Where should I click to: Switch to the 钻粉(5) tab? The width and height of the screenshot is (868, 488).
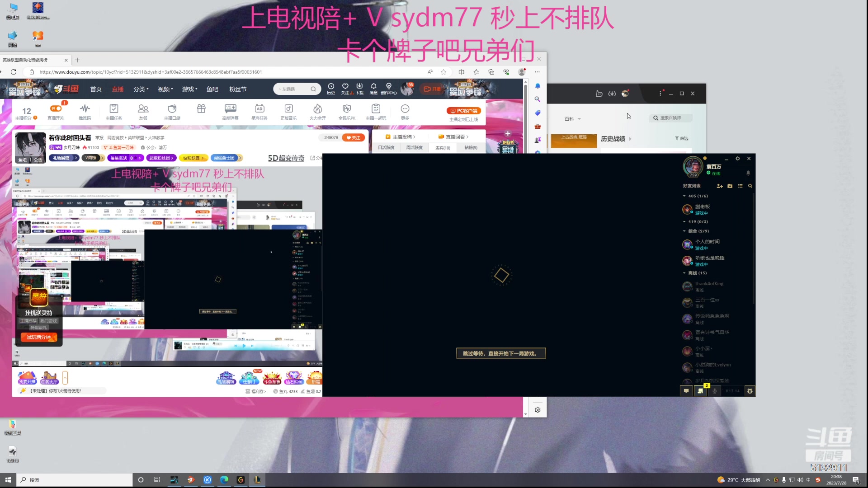point(470,147)
